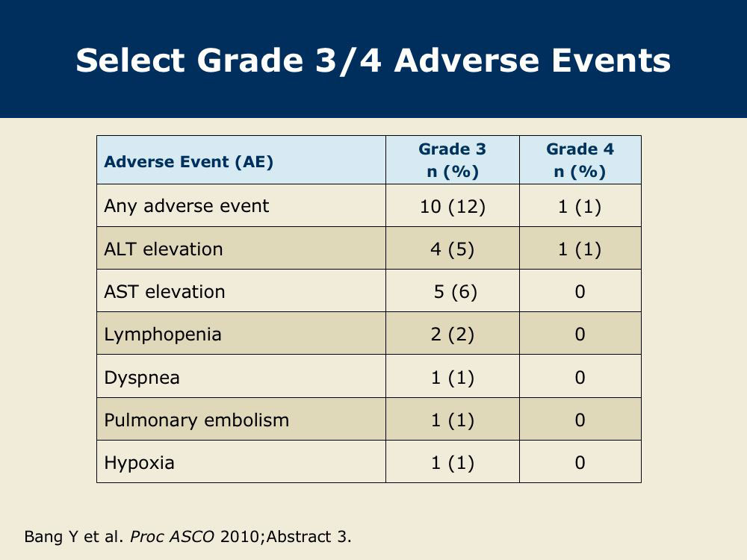The image size is (747, 560).
Task: Select the Any adverse event row label
Action: [x=186, y=206]
